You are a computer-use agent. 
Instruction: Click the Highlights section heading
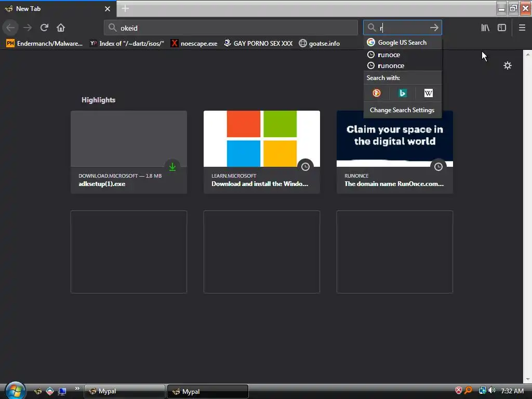coord(98,100)
